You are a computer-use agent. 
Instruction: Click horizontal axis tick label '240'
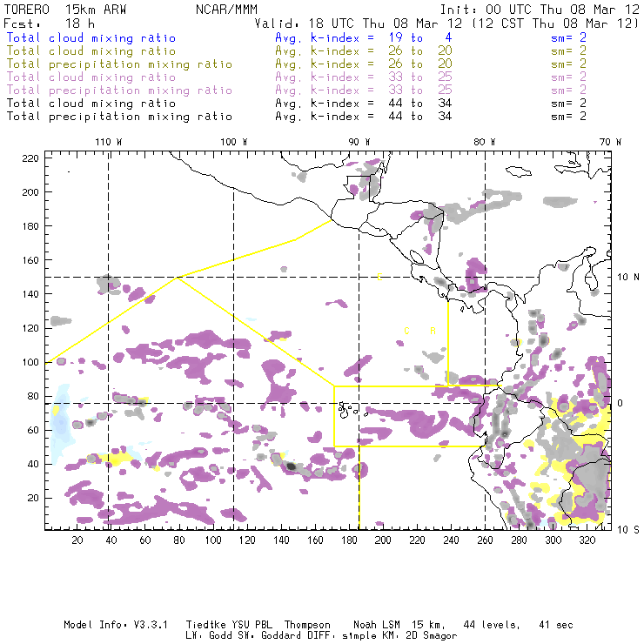(x=451, y=540)
